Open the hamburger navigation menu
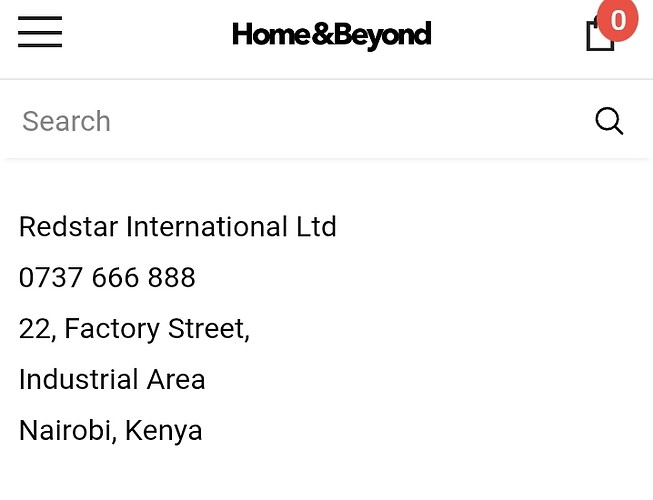The height and width of the screenshot is (500, 653). pos(40,33)
